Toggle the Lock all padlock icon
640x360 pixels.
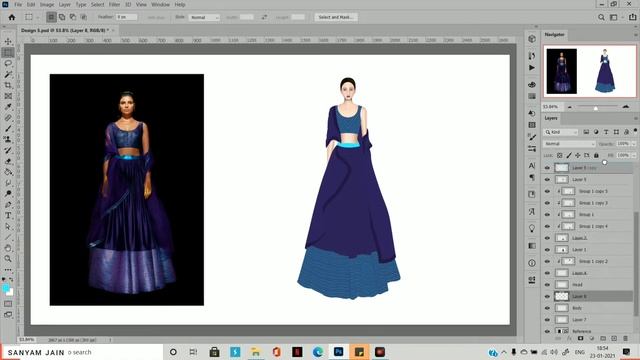click(596, 156)
